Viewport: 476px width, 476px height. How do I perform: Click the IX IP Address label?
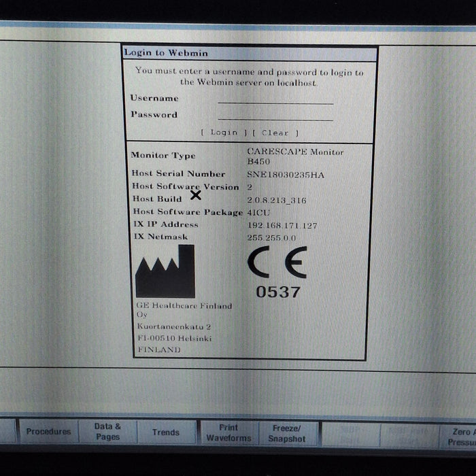pos(166,224)
